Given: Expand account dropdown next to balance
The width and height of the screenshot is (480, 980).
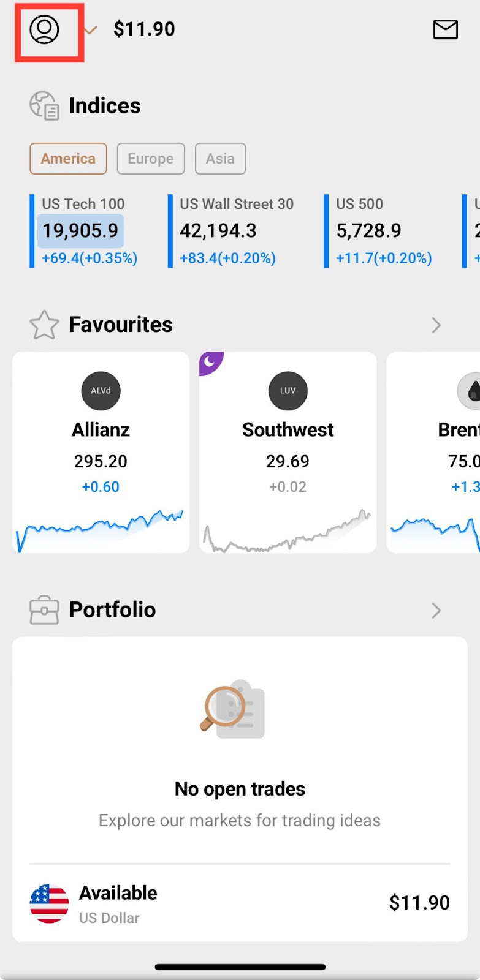Looking at the screenshot, I should pos(91,29).
